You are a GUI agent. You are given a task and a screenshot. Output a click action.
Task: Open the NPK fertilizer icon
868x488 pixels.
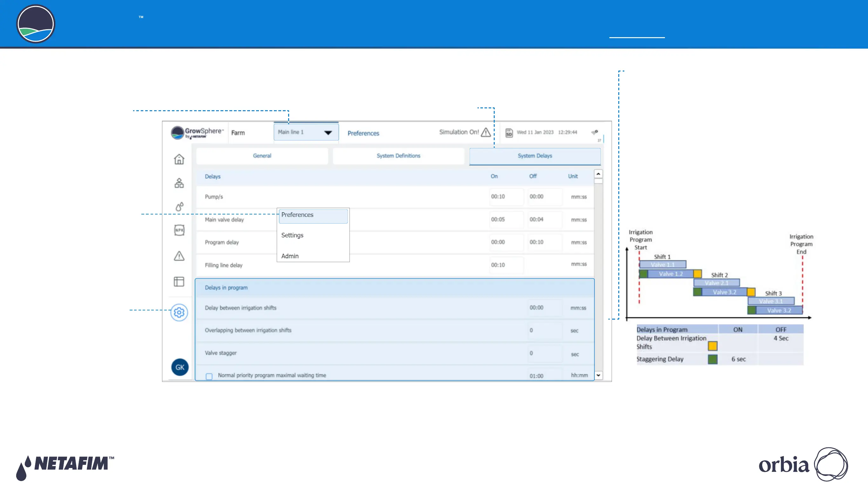click(x=179, y=230)
